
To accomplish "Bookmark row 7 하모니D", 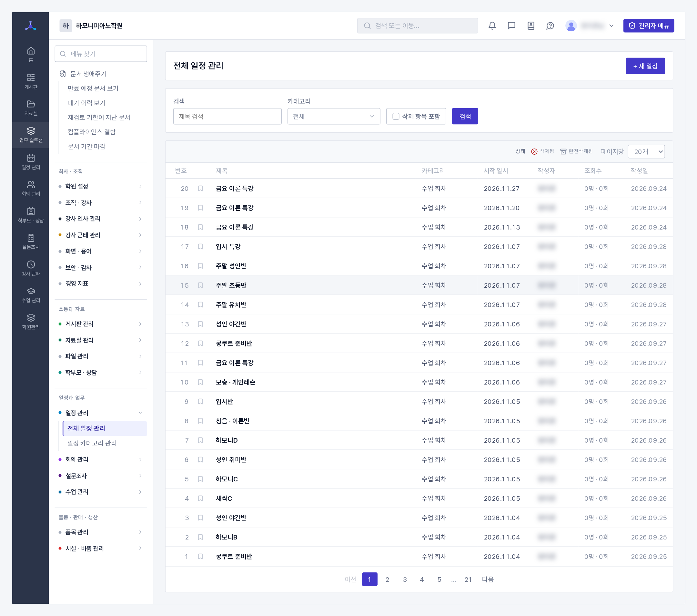I will (200, 440).
